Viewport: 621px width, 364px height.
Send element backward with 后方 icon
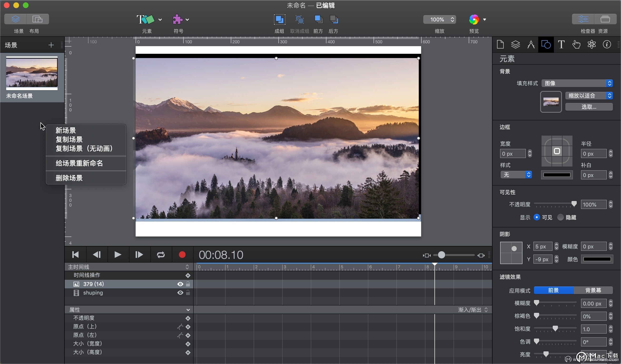pos(334,20)
